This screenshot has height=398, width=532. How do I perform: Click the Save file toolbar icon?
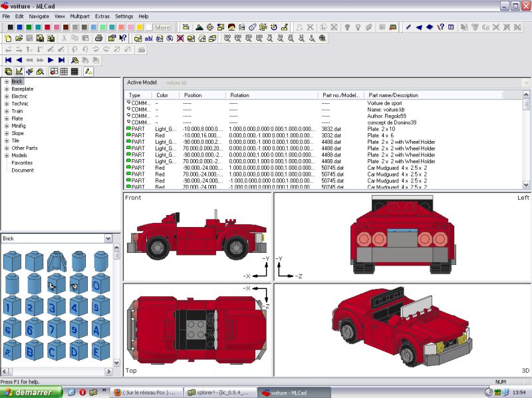tap(29, 39)
